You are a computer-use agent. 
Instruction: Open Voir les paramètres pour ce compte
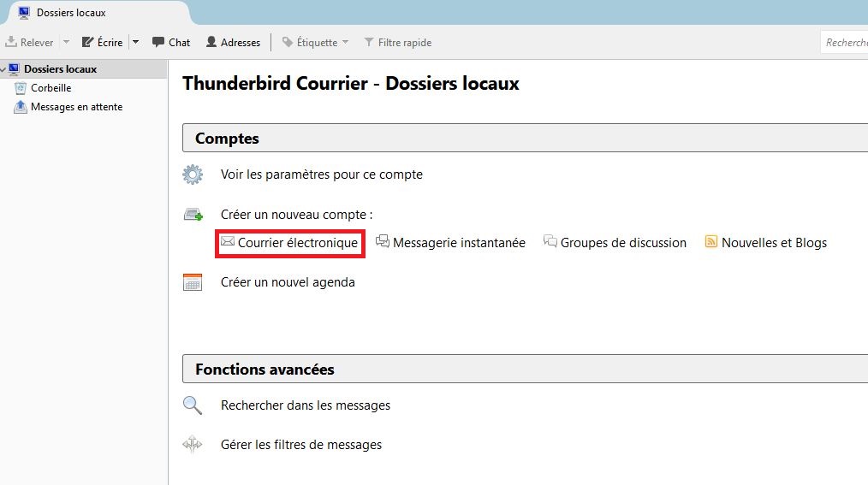pos(321,174)
